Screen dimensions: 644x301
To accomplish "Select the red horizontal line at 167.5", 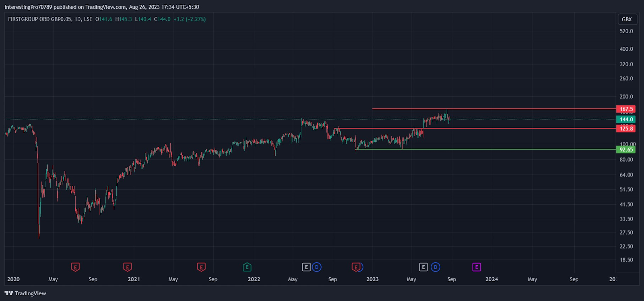I will (x=493, y=109).
